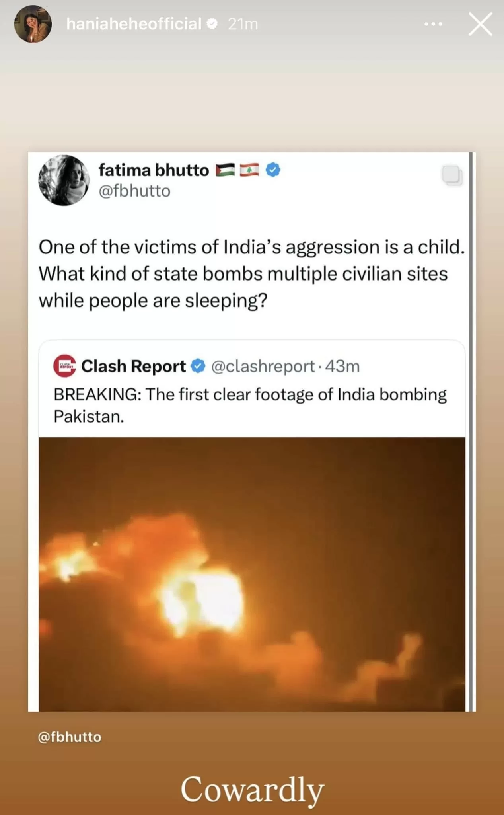Click the Clash Report verified checkmark
Viewport: 504px width, 815px height.
(x=198, y=366)
